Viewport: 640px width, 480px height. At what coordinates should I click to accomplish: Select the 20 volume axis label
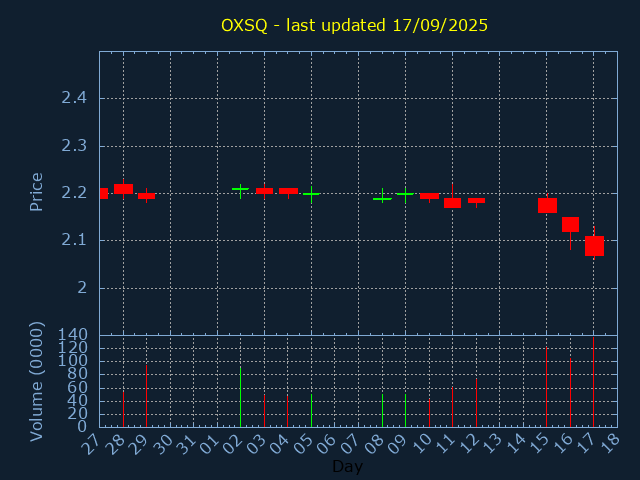(x=77, y=414)
